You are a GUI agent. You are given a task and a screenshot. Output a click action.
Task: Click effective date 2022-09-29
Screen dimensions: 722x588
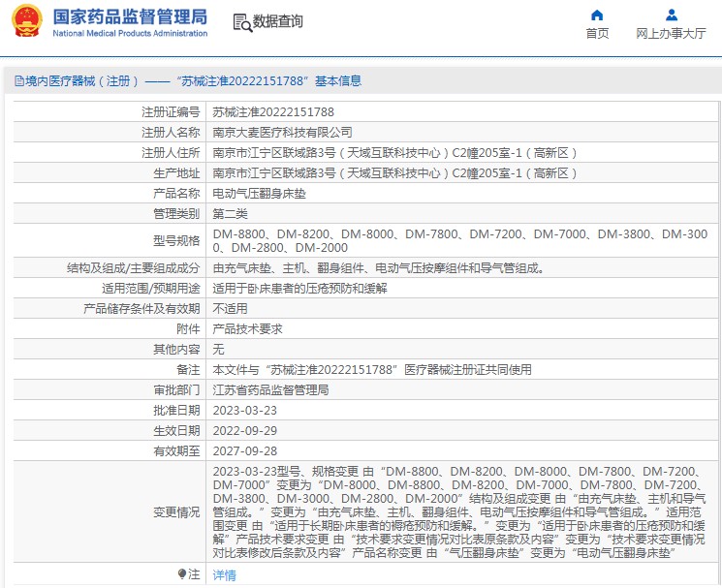245,431
